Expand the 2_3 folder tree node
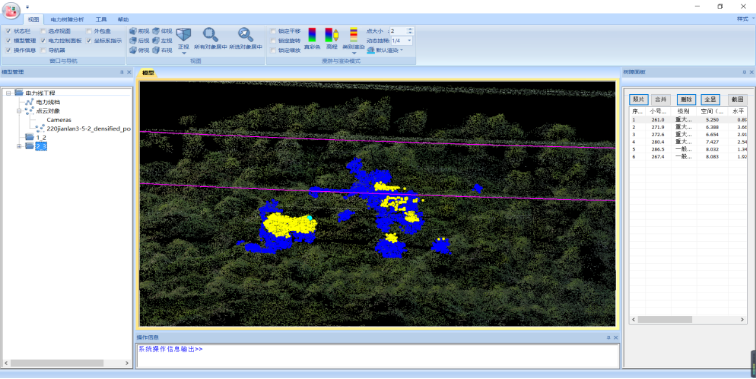 pos(19,146)
